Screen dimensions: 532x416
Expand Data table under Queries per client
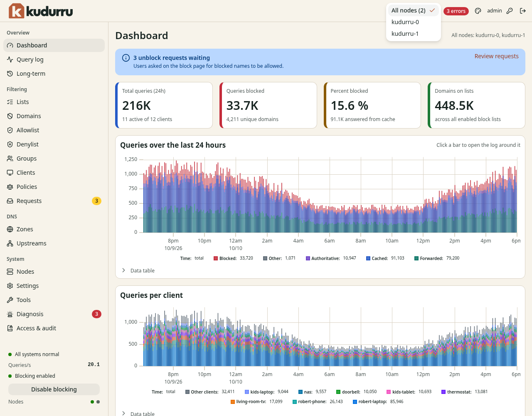[x=138, y=414]
